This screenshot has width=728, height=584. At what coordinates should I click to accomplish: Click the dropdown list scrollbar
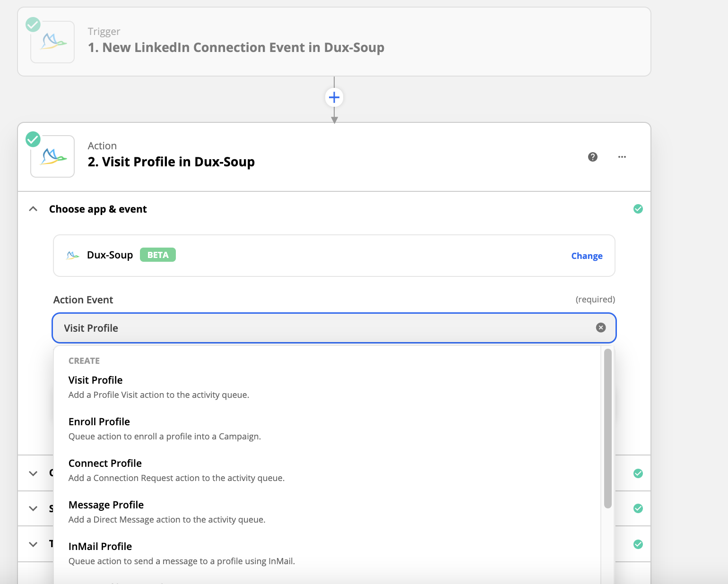coord(608,429)
